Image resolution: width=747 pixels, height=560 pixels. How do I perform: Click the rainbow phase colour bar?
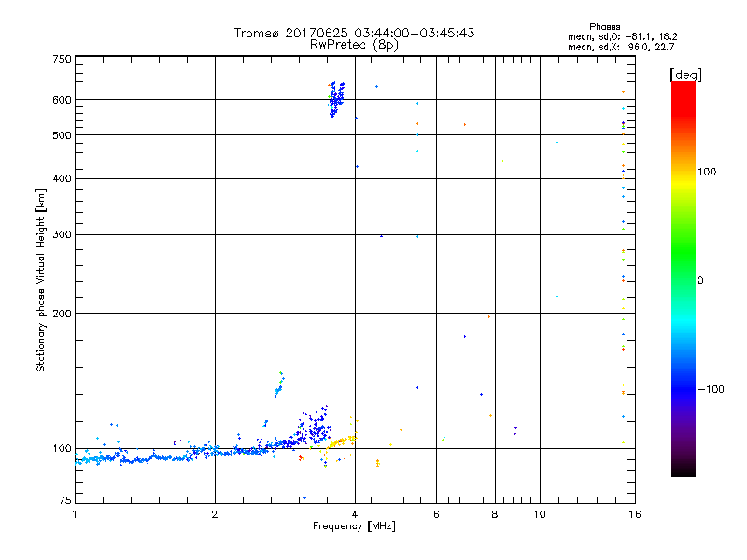(684, 278)
